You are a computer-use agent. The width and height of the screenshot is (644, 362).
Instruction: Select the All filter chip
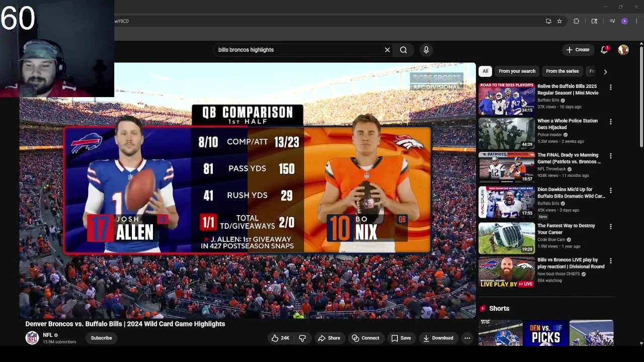coord(485,71)
